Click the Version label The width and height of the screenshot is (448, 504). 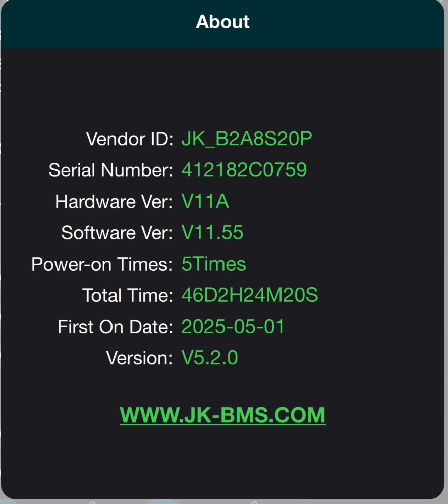[x=140, y=358]
